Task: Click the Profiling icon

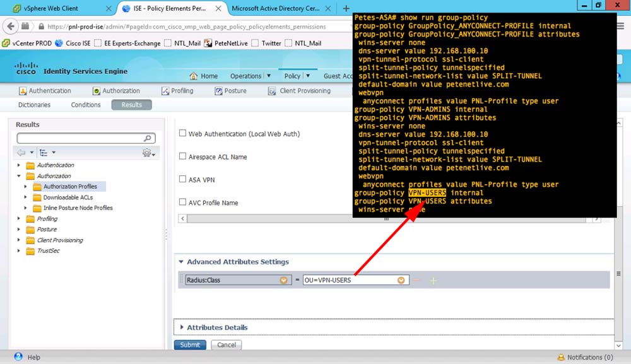Action: pyautogui.click(x=165, y=91)
